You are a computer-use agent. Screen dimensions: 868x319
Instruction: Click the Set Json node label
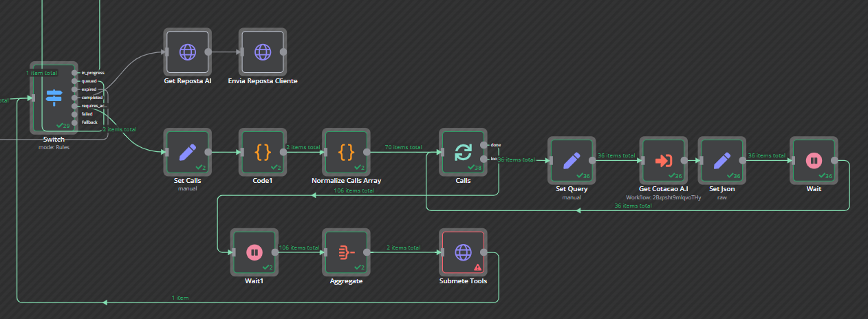721,190
